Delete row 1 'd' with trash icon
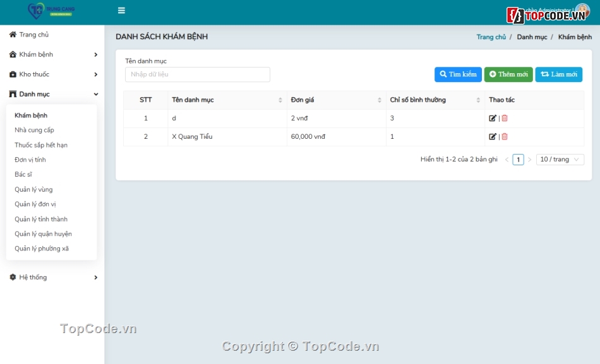 click(x=505, y=118)
